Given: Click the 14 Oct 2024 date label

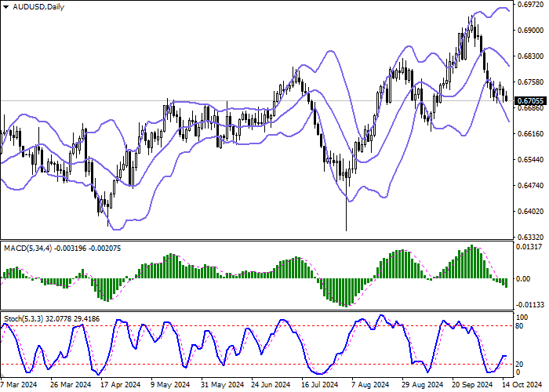Looking at the screenshot, I should point(522,385).
